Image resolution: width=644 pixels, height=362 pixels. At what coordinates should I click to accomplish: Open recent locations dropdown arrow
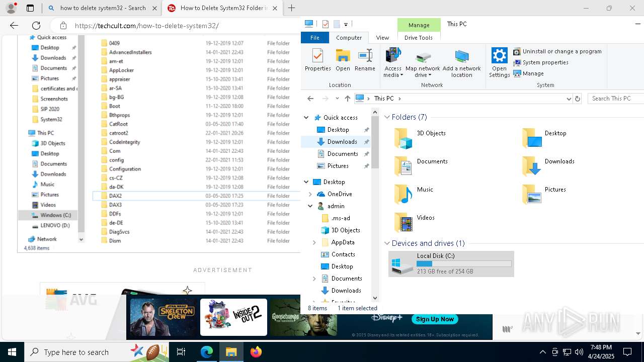(337, 99)
